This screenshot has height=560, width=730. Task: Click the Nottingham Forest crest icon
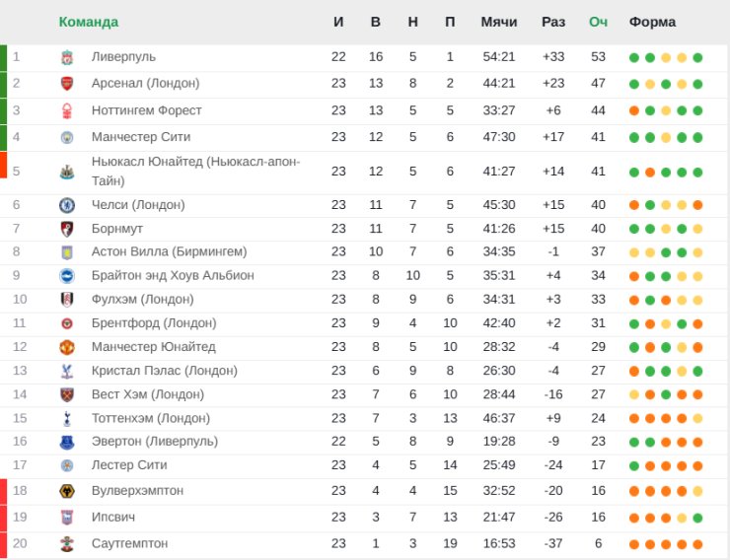point(67,110)
